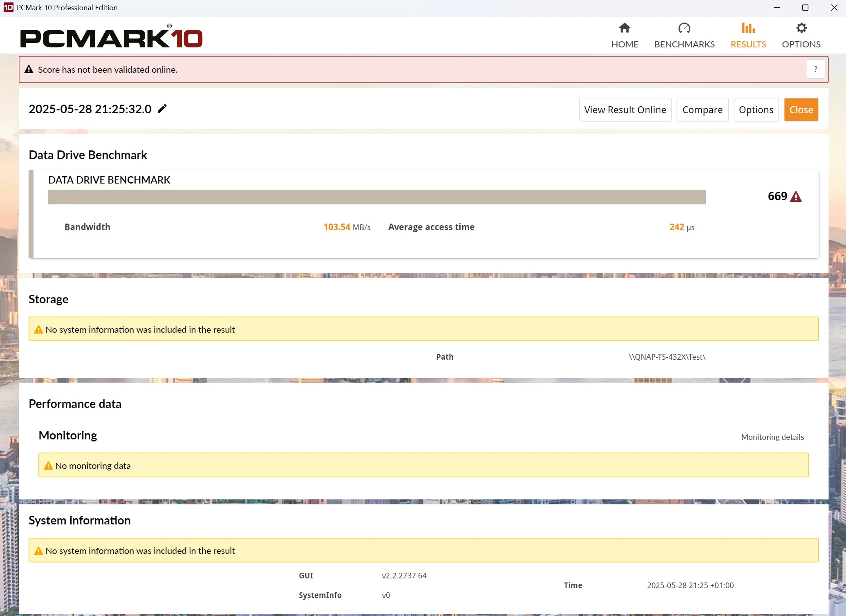846x616 pixels.
Task: Click the orange Close button
Action: point(801,110)
